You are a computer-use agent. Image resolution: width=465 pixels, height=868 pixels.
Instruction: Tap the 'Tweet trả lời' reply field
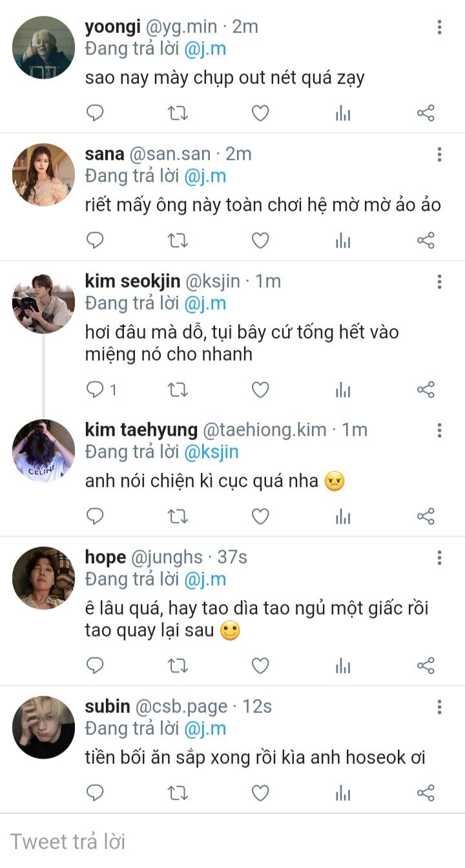pyautogui.click(x=232, y=842)
